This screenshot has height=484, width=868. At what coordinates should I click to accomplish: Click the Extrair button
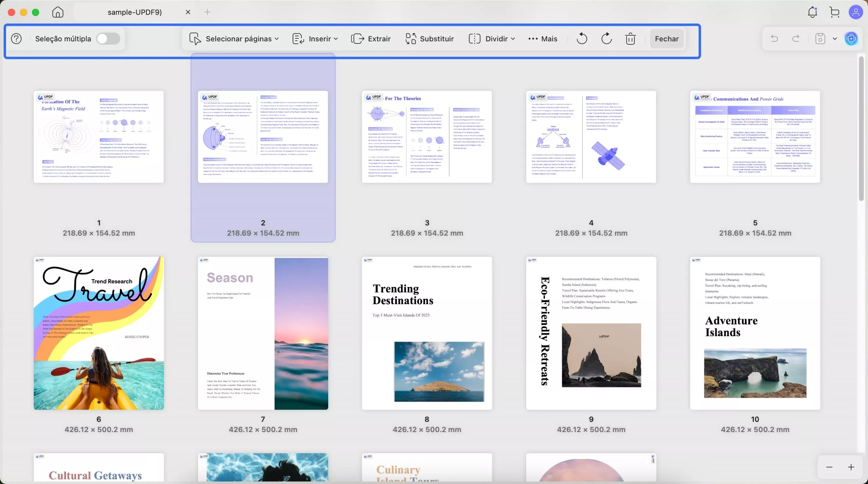371,39
